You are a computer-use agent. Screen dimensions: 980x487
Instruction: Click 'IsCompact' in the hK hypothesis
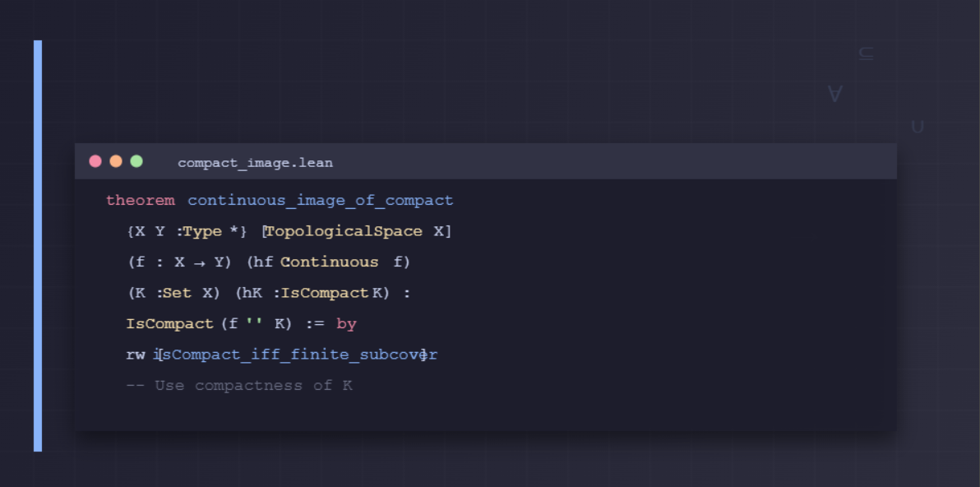325,293
